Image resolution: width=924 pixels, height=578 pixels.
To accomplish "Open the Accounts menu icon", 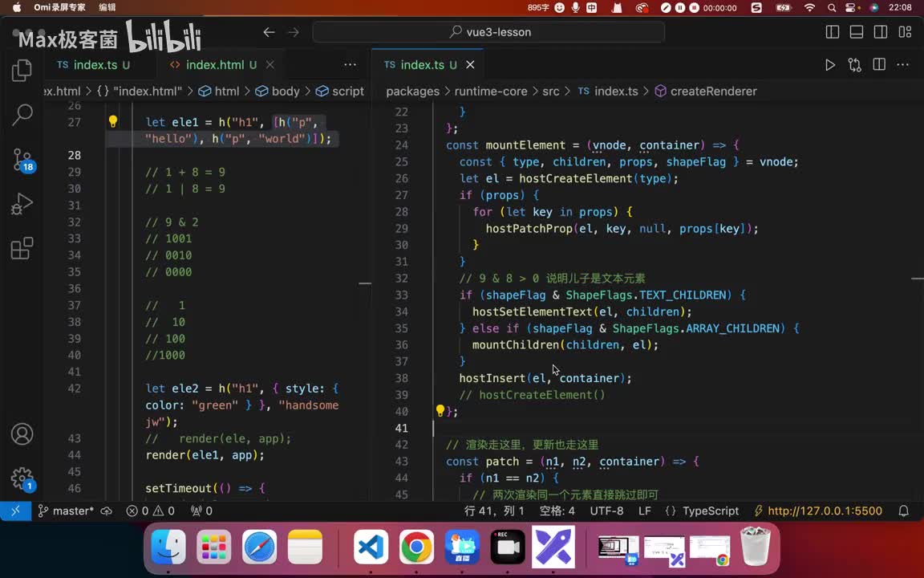I will tap(22, 434).
